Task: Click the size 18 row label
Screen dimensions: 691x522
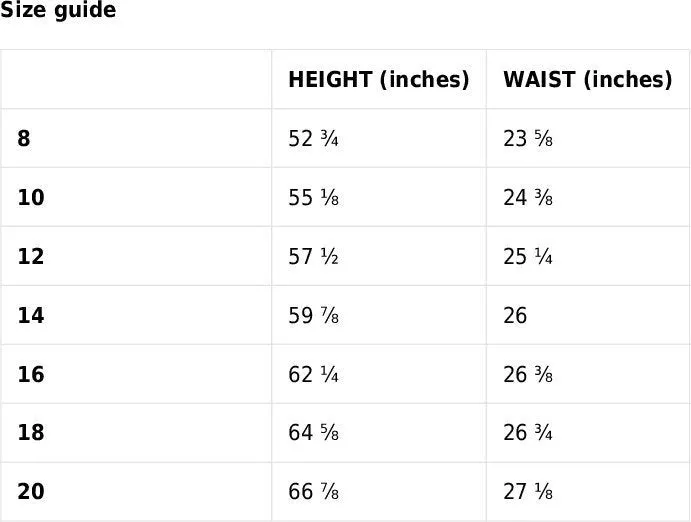Action: tap(31, 433)
